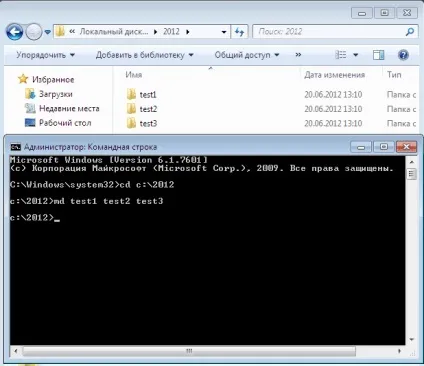Click the console horizontal scrollbar left arrow
This screenshot has width=424, height=366.
coord(16,351)
